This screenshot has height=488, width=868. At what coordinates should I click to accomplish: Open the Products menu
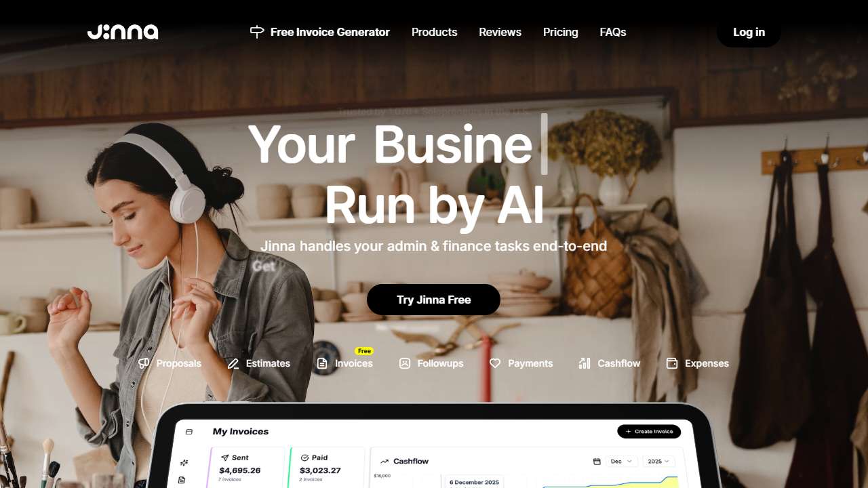pyautogui.click(x=434, y=32)
